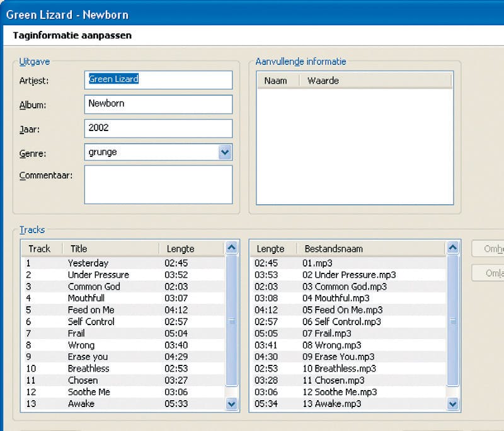This screenshot has height=431, width=504.
Task: Select file 07 Frail.mp3
Action: pyautogui.click(x=326, y=333)
